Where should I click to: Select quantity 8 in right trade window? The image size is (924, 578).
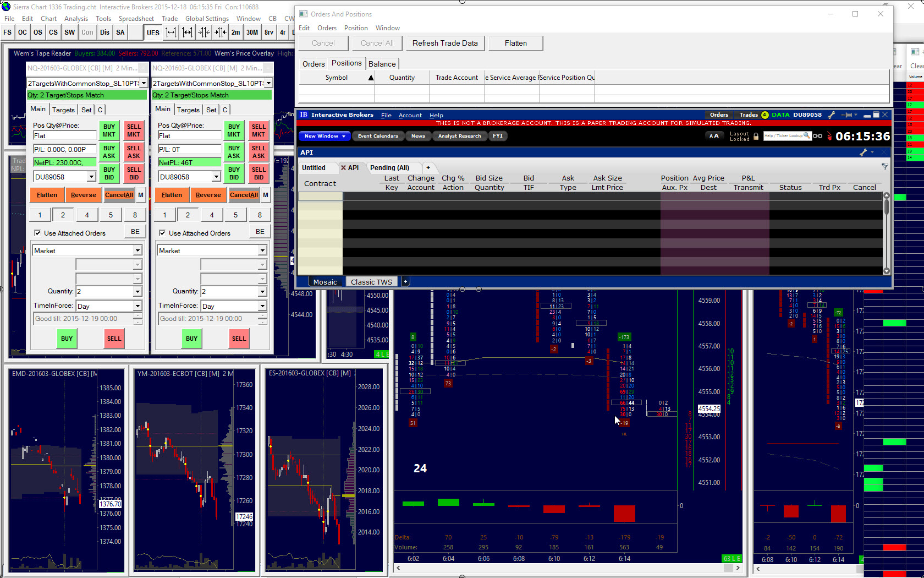click(x=260, y=215)
